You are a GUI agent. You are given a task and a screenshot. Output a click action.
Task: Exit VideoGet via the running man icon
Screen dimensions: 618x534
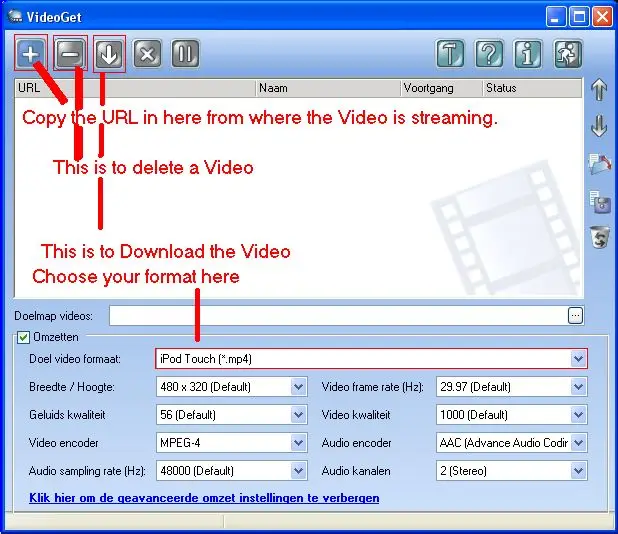click(x=568, y=54)
